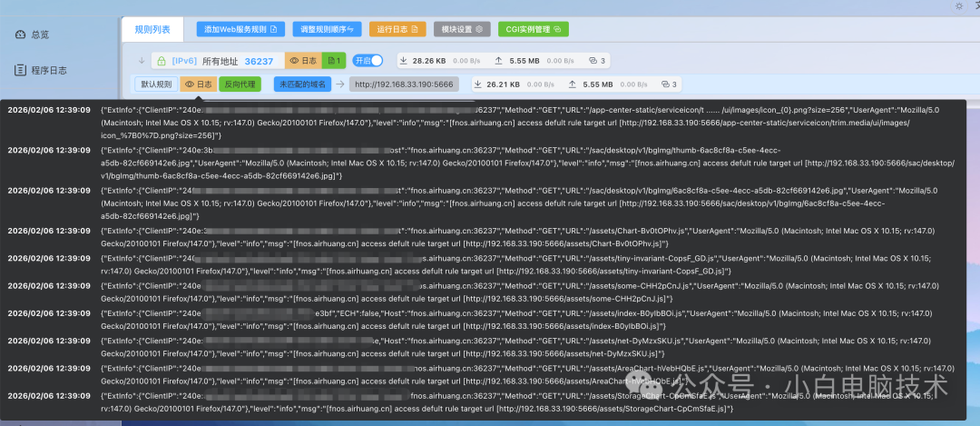The height and width of the screenshot is (426, 980).
Task: Click 调整规则顺序 button
Action: click(327, 29)
